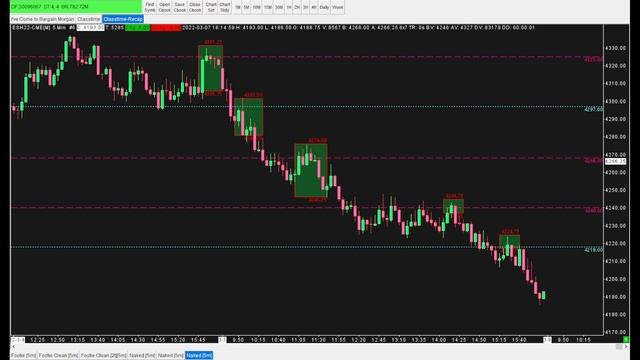Select the 2H timeframe button
640x360 pixels.
[297, 7]
